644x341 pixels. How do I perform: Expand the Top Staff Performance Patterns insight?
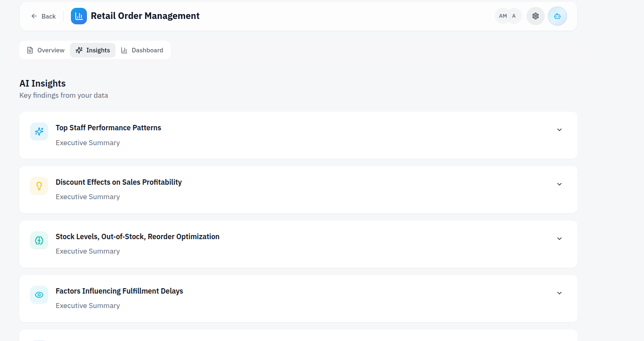click(559, 129)
